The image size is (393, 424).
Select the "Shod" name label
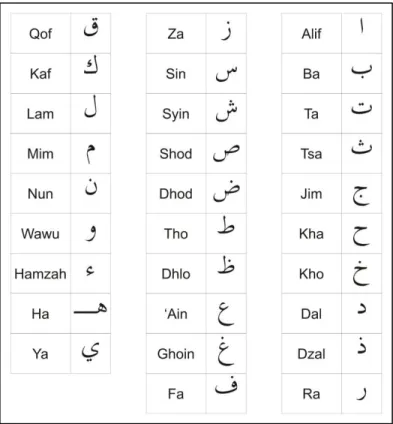tap(176, 154)
